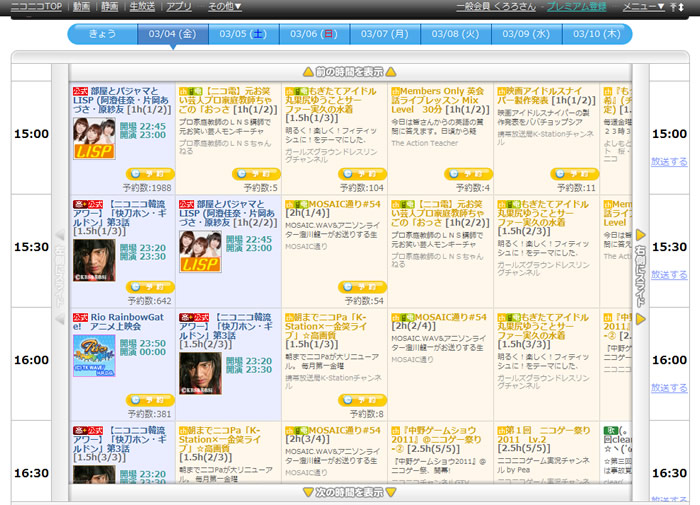Click the up-down arrows icon beside メニュー
The height and width of the screenshot is (505, 700).
(677, 7)
